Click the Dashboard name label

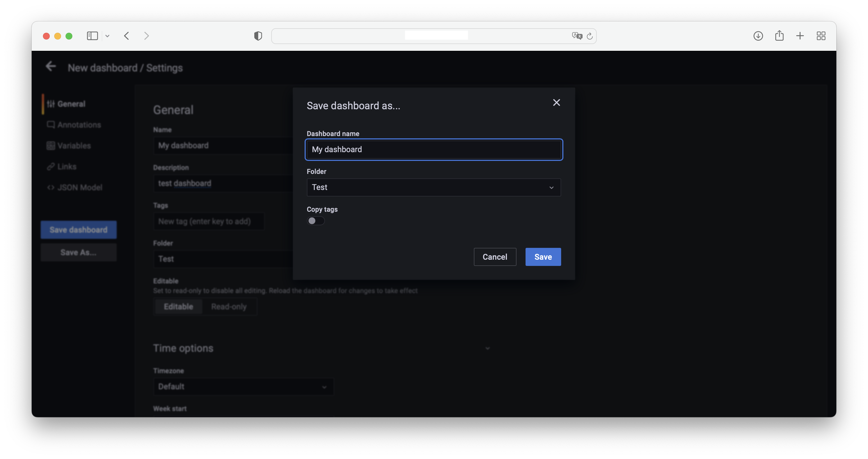(333, 134)
